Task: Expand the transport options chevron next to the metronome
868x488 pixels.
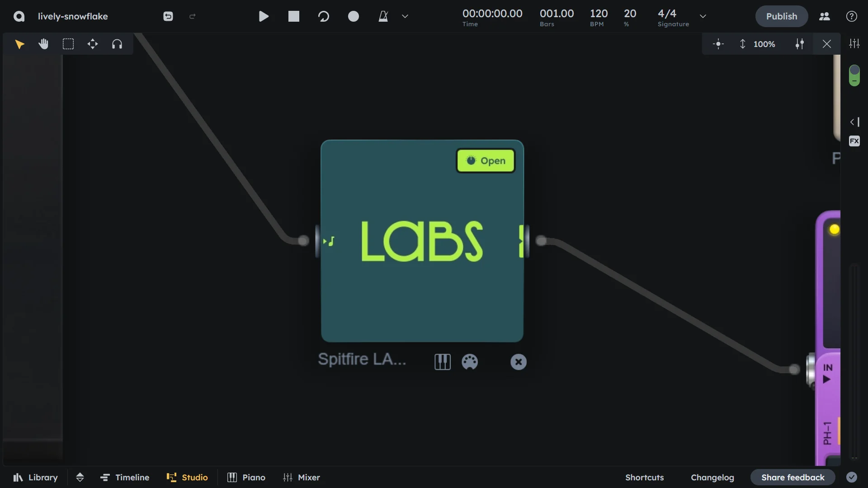Action: coord(405,16)
